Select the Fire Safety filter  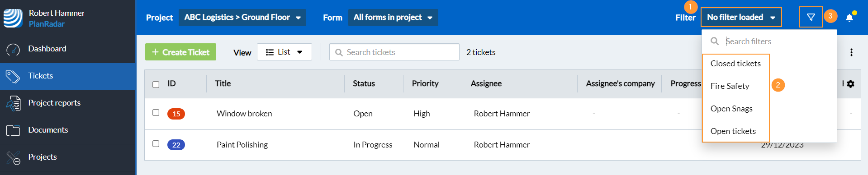[x=730, y=86]
